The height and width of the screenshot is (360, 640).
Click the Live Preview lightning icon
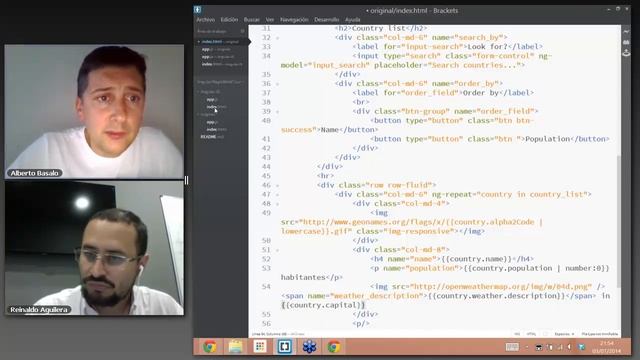626,31
